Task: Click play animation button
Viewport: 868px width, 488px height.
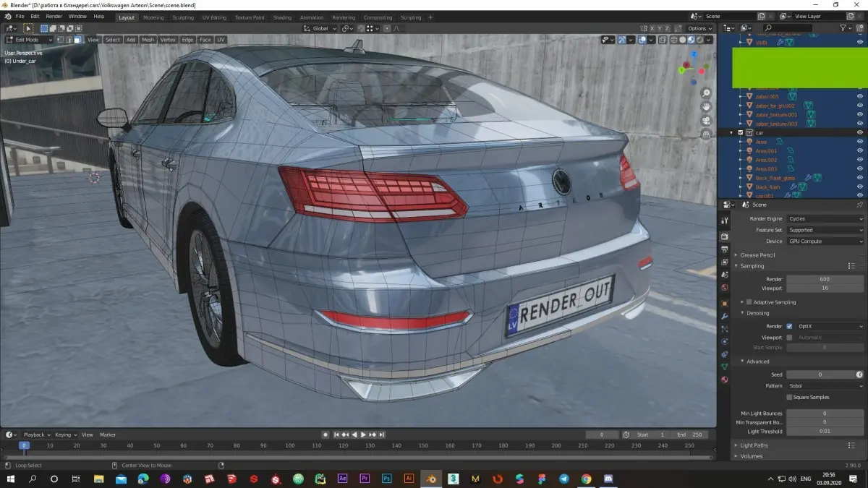Action: tap(363, 435)
